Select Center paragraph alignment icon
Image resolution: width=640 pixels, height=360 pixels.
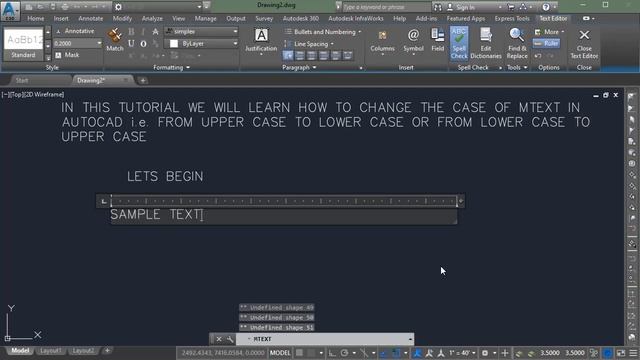pos(311,55)
